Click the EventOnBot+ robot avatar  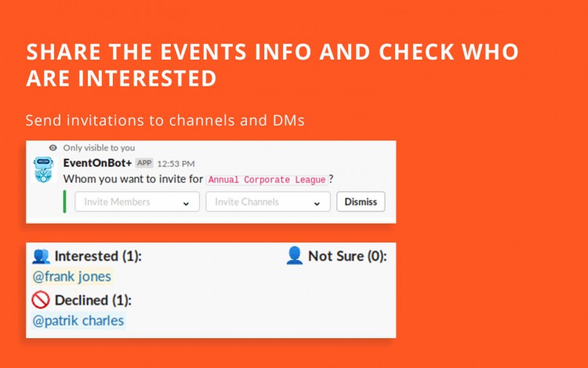(x=43, y=169)
